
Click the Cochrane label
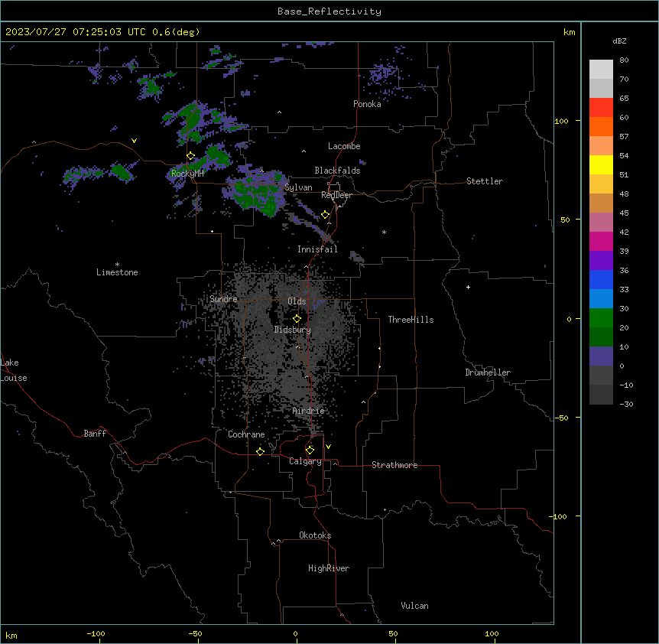(246, 434)
